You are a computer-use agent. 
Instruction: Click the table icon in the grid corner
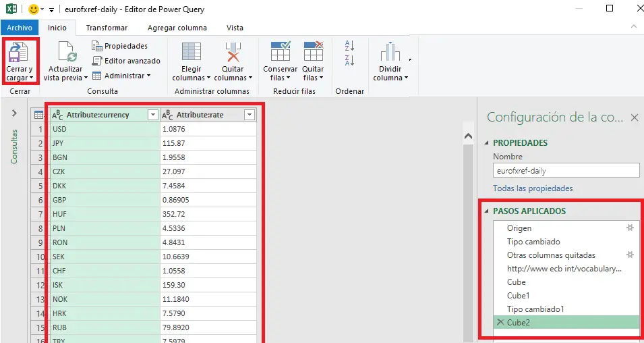pyautogui.click(x=39, y=115)
